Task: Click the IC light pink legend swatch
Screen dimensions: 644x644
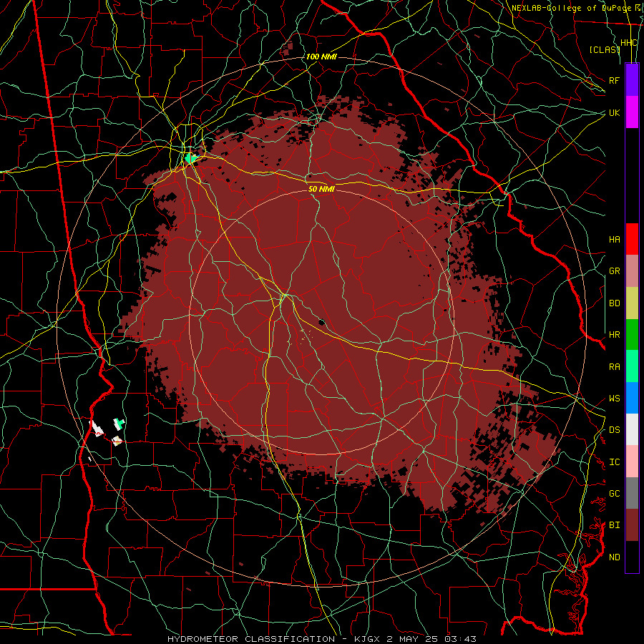Action: (632, 462)
